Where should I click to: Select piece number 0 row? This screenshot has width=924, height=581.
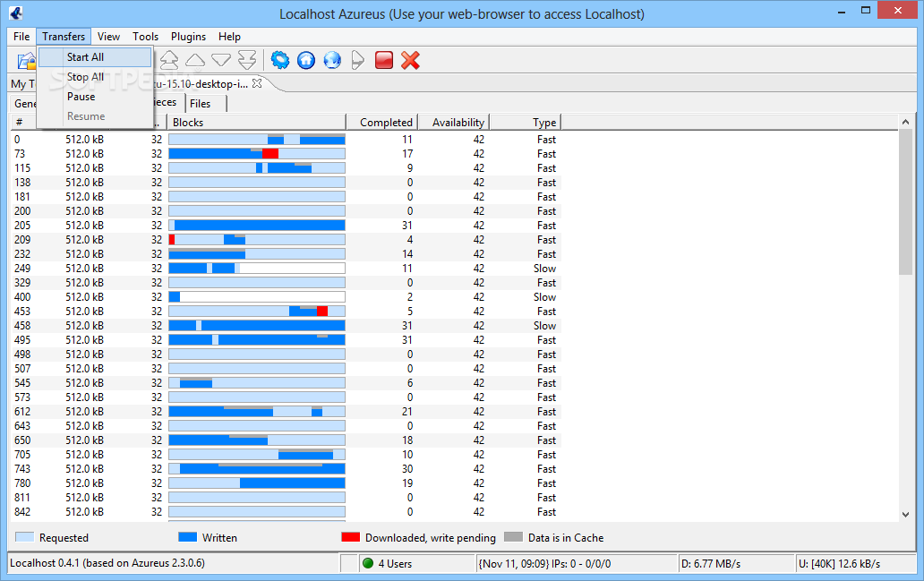tap(286, 140)
